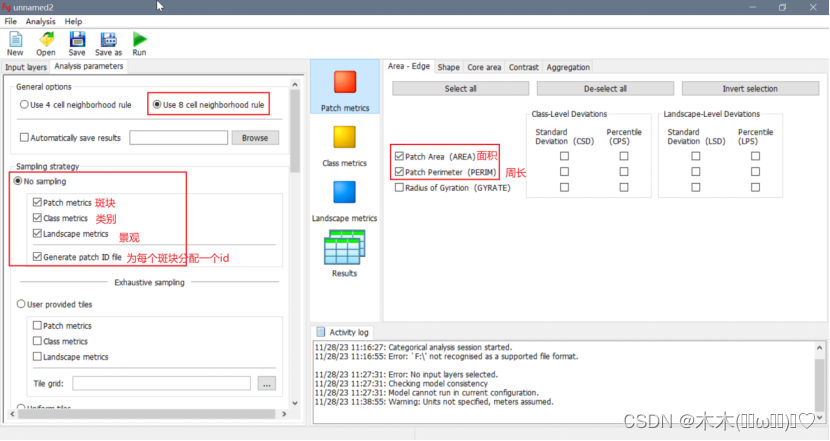The image size is (830, 441).
Task: Toggle Landscape metrics under No sampling
Action: point(37,233)
